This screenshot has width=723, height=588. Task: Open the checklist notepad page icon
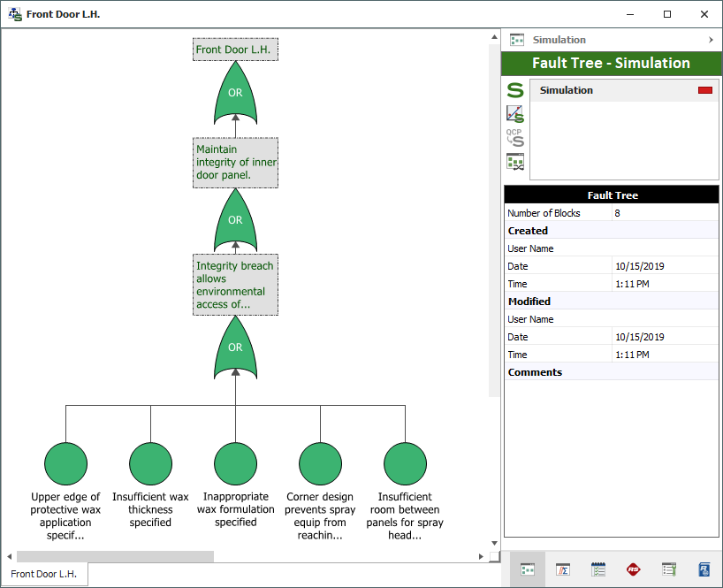597,570
